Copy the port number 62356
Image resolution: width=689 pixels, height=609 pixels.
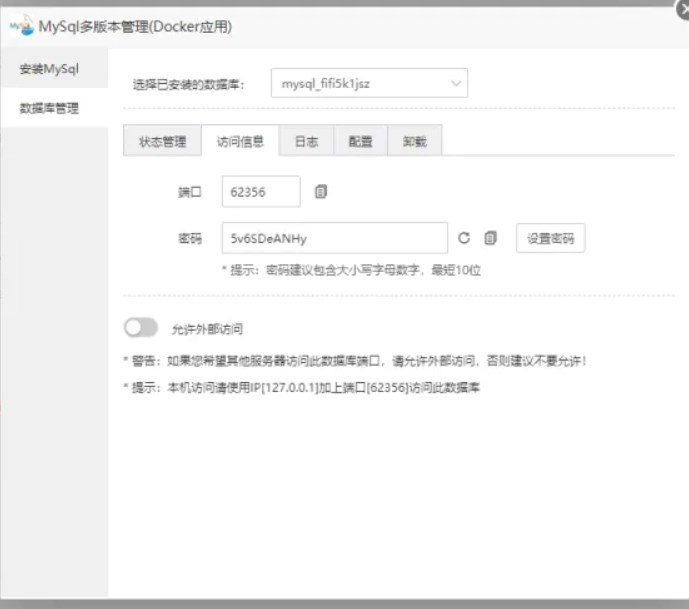click(321, 192)
